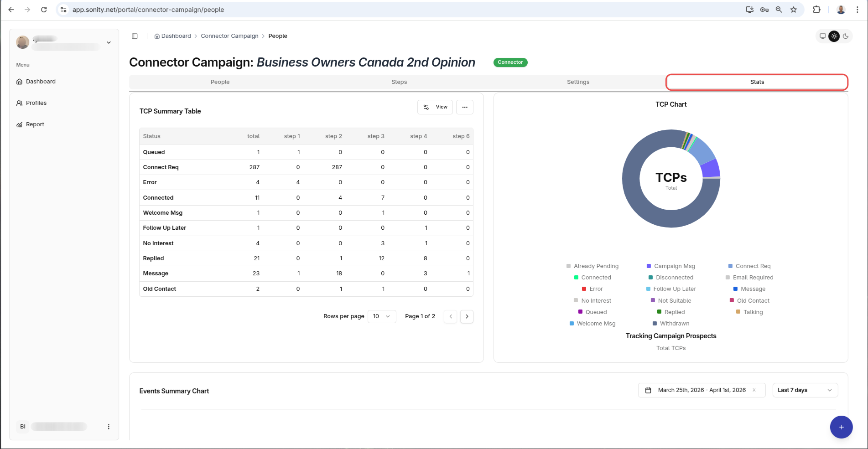This screenshot has width=868, height=449.
Task: Click the calendar icon in date range
Action: click(648, 390)
